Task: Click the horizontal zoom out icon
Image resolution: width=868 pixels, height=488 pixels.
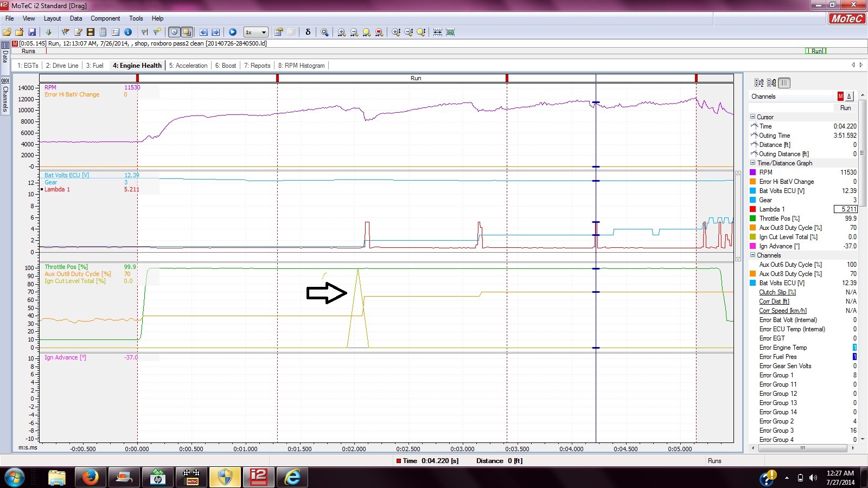Action: tap(354, 32)
